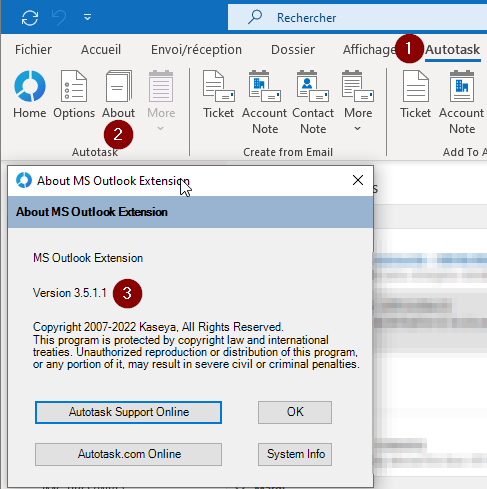This screenshot has height=489, width=487.
Task: Open the Fichier menu tab
Action: pos(33,50)
